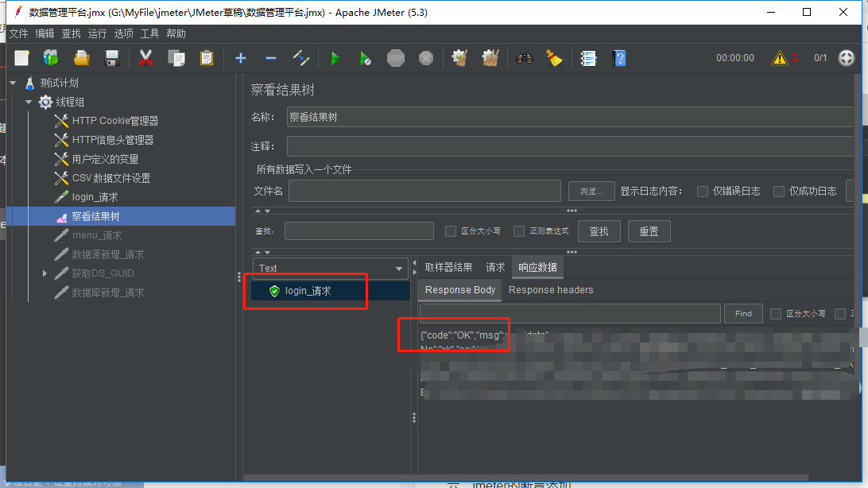
Task: Click the remote engines round icon
Action: tap(847, 57)
